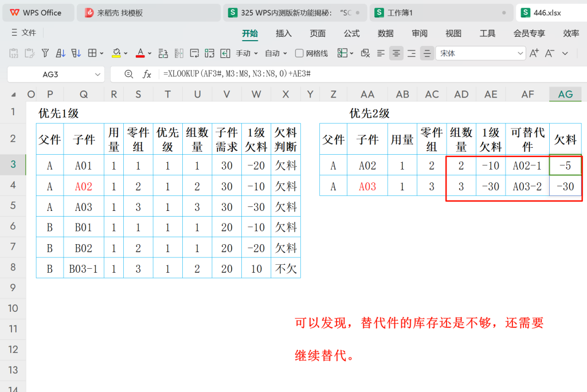Open the freeze panes dropdown arrow
This screenshot has height=392, width=587.
pyautogui.click(x=351, y=53)
